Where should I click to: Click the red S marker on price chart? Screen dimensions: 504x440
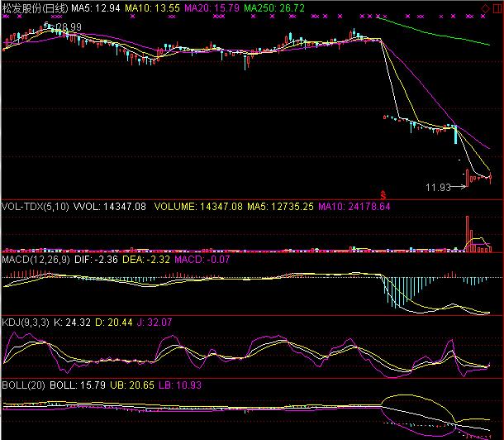click(x=383, y=195)
